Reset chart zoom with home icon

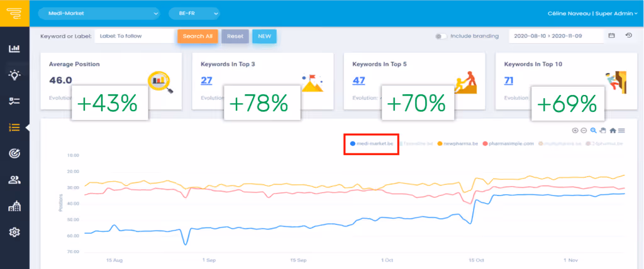point(613,131)
